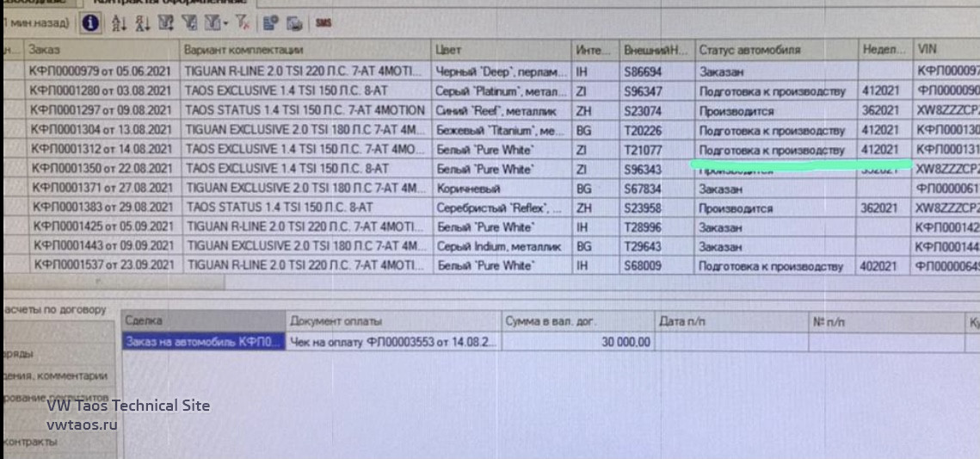The width and height of the screenshot is (980, 459).
Task: Select order row КФП0001312 от 14.08.2021
Action: click(x=102, y=150)
